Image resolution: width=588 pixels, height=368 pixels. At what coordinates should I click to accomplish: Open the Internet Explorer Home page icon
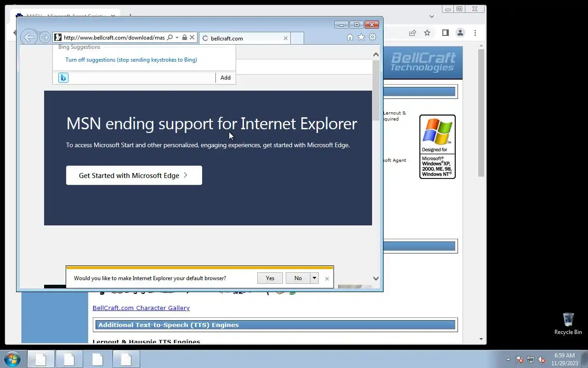[350, 37]
